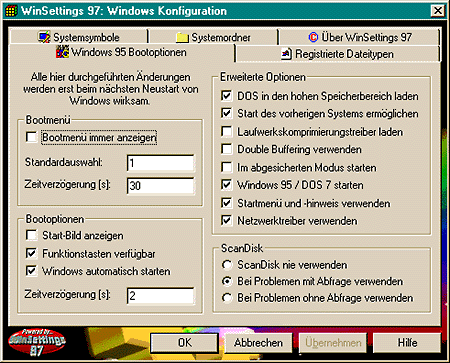Confirm with the OK button
The image size is (450, 363).
click(x=184, y=343)
